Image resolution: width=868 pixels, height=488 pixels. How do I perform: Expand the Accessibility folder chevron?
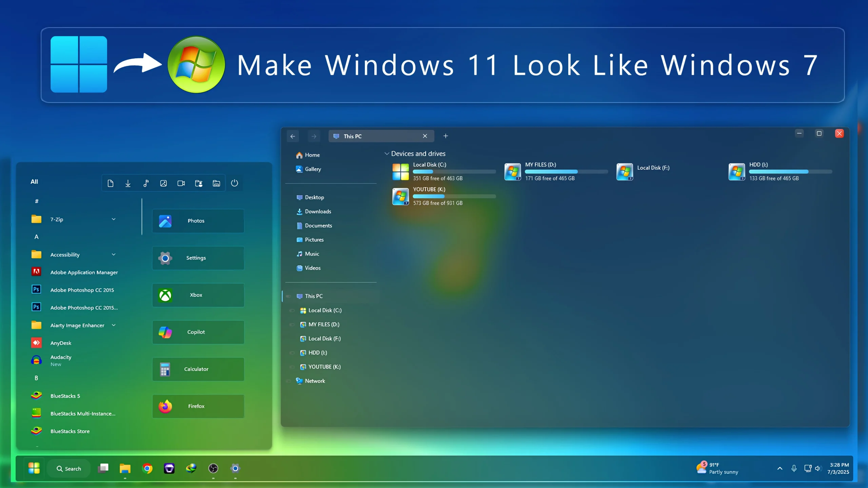pos(114,255)
